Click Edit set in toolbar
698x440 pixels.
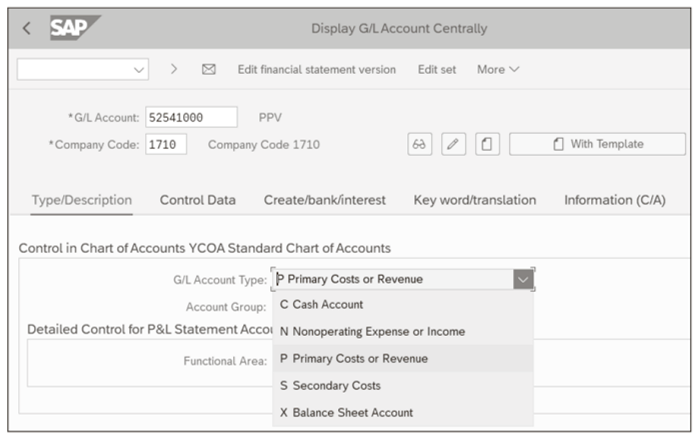(x=437, y=69)
